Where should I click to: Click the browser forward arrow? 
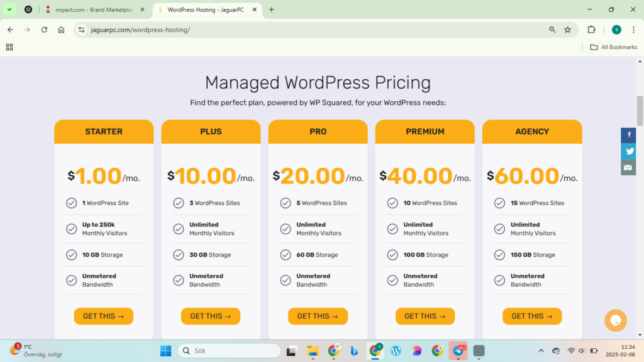[x=27, y=30]
